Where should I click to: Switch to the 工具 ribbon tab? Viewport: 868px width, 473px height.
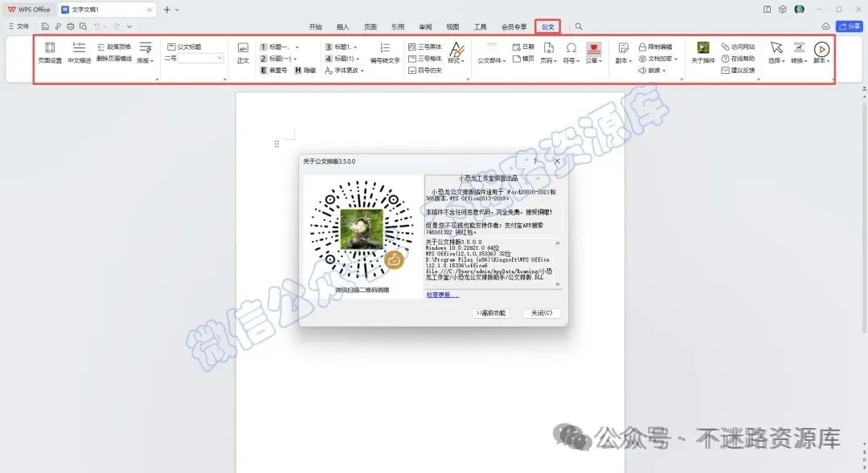480,27
